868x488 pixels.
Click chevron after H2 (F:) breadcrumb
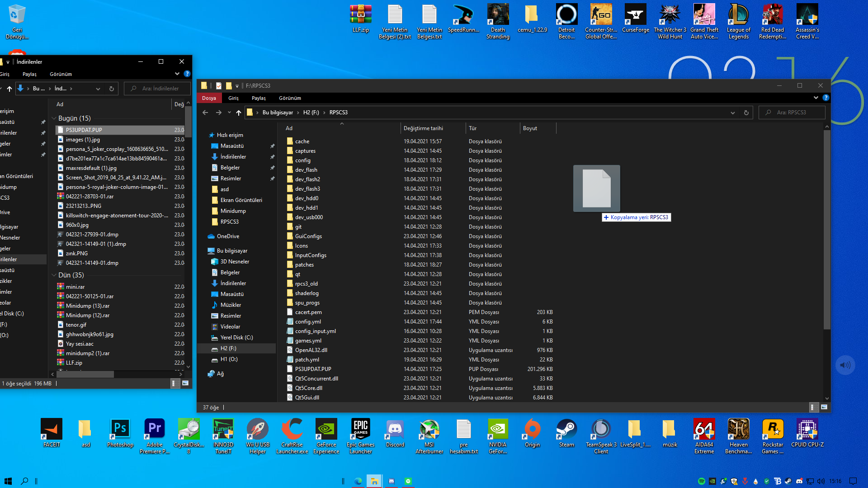pos(324,113)
